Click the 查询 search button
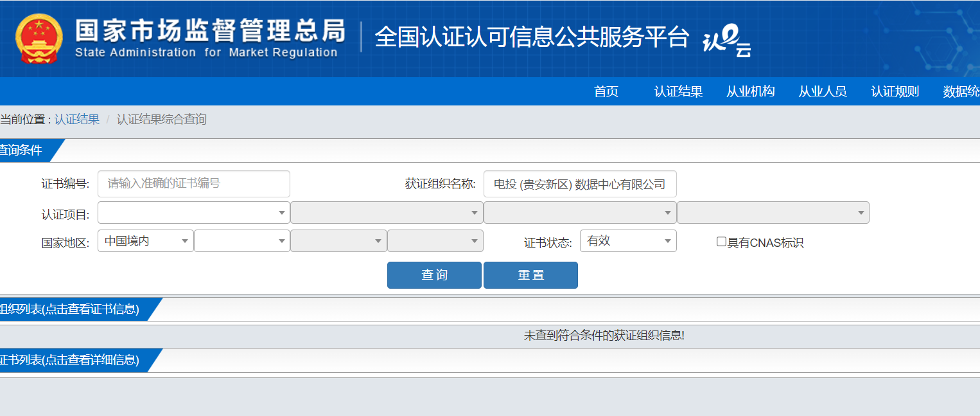This screenshot has height=416, width=980. (434, 275)
